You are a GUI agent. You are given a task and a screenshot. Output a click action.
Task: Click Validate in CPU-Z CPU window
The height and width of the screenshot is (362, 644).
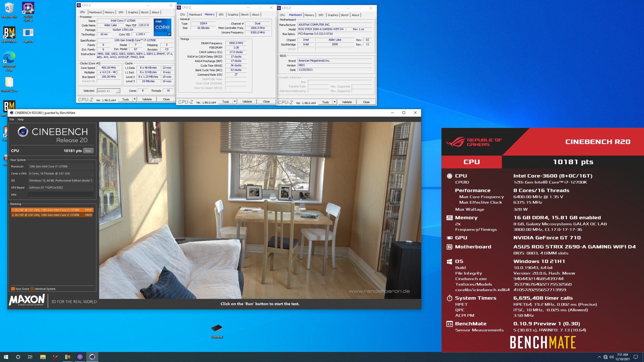147,99
